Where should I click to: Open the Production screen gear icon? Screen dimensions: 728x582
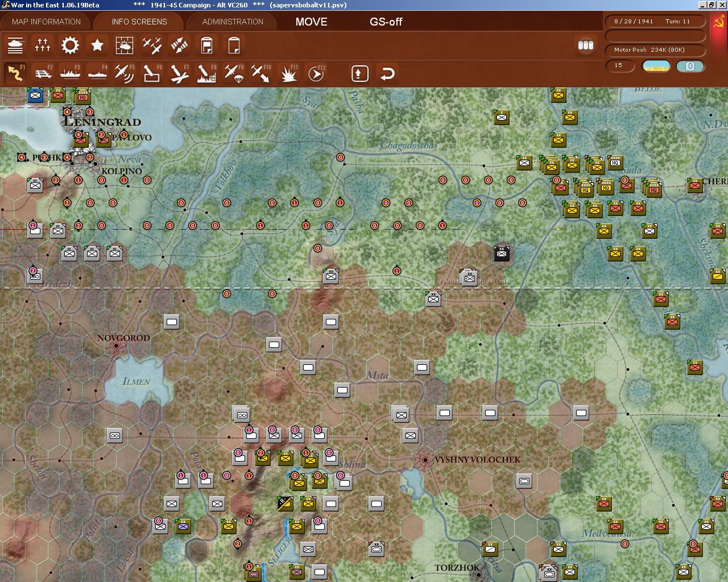coord(70,45)
